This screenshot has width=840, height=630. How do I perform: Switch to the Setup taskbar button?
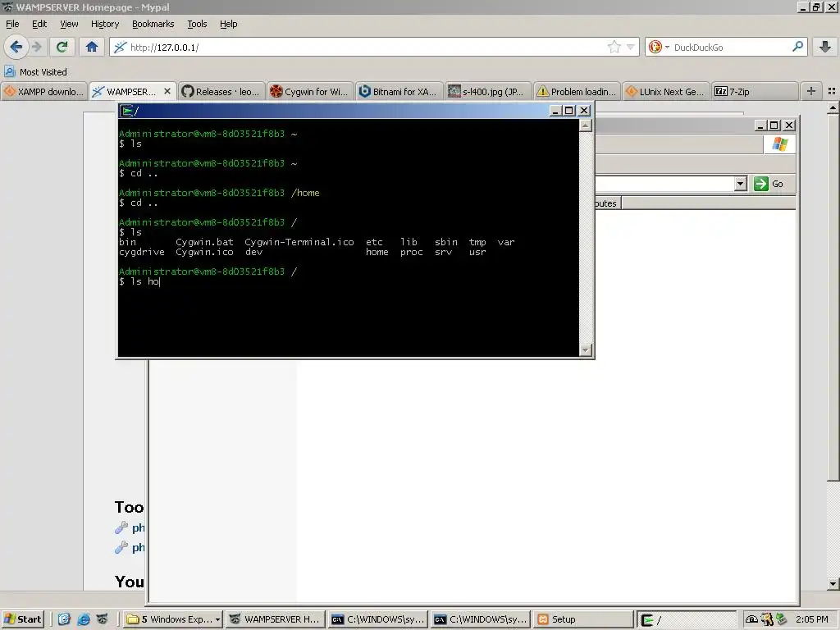coord(582,619)
